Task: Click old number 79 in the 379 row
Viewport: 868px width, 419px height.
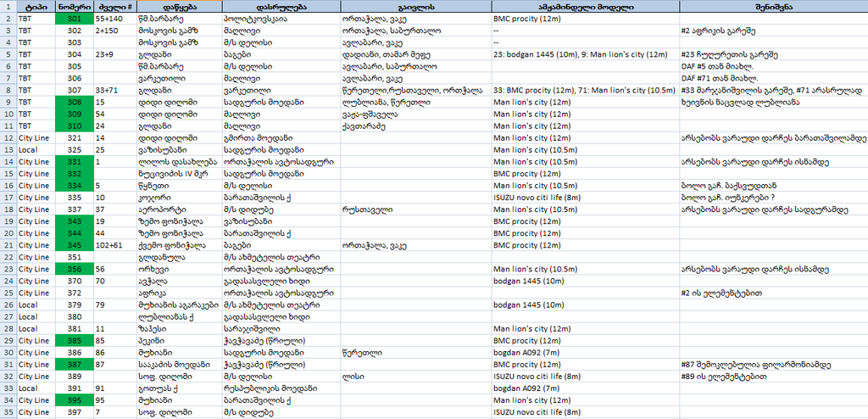Action: pyautogui.click(x=114, y=305)
